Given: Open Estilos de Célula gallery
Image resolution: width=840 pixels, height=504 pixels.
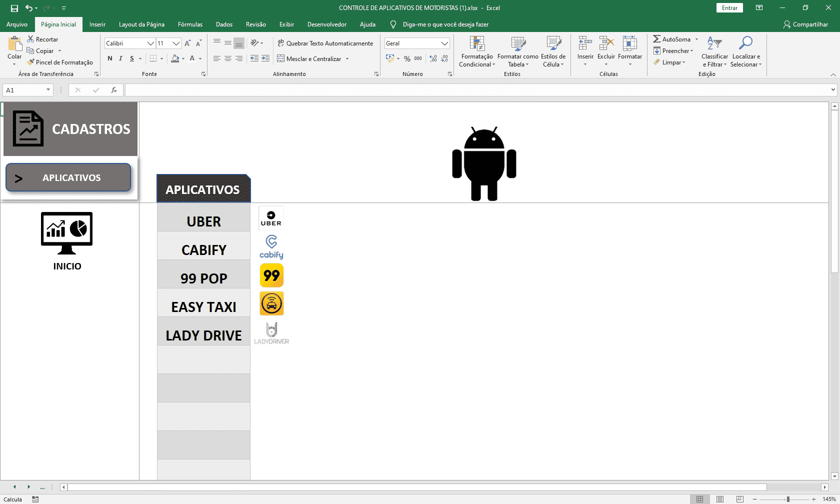Looking at the screenshot, I should pyautogui.click(x=553, y=51).
